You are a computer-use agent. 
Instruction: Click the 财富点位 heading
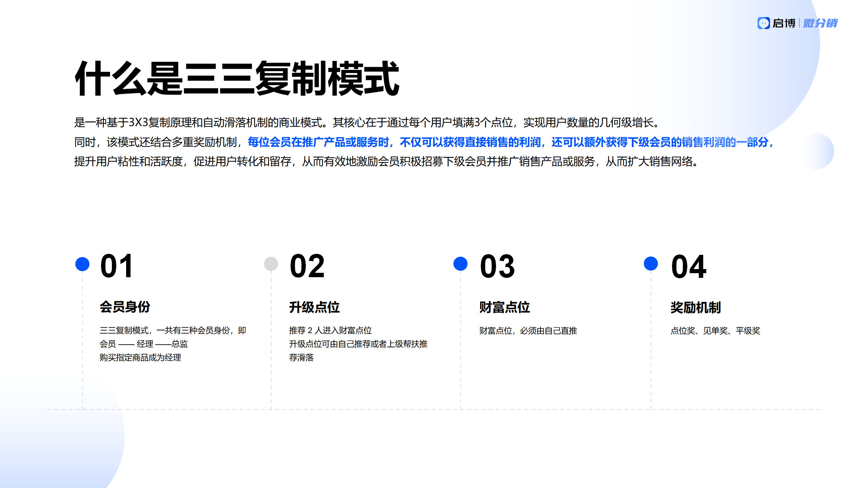pyautogui.click(x=505, y=307)
